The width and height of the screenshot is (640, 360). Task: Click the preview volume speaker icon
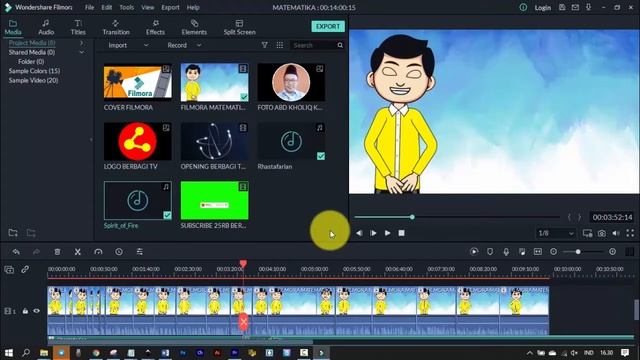click(616, 233)
